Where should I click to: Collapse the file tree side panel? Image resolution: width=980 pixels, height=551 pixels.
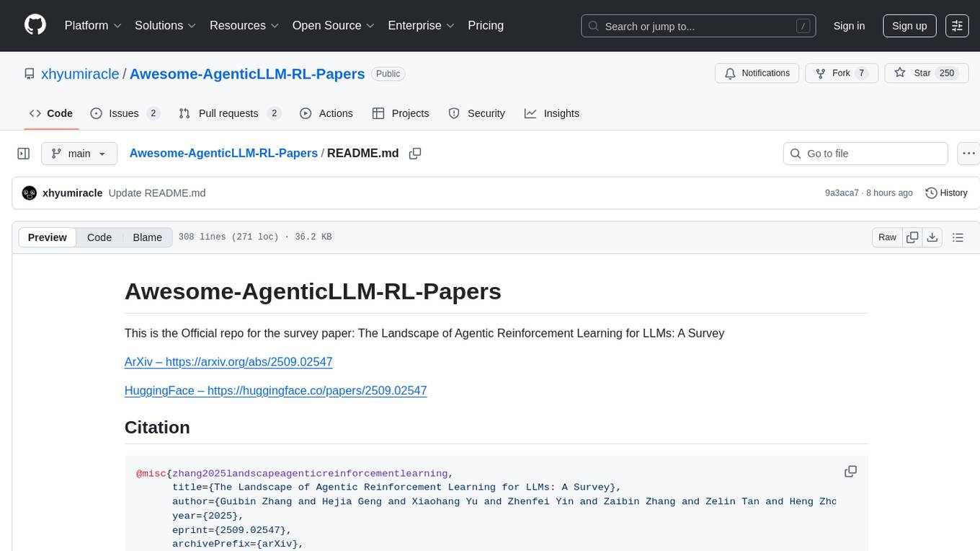pyautogui.click(x=24, y=154)
